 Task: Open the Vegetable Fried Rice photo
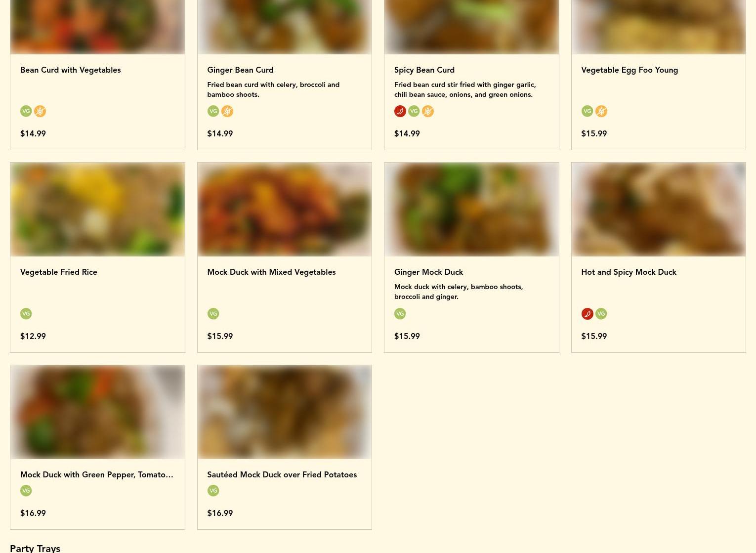(x=97, y=210)
